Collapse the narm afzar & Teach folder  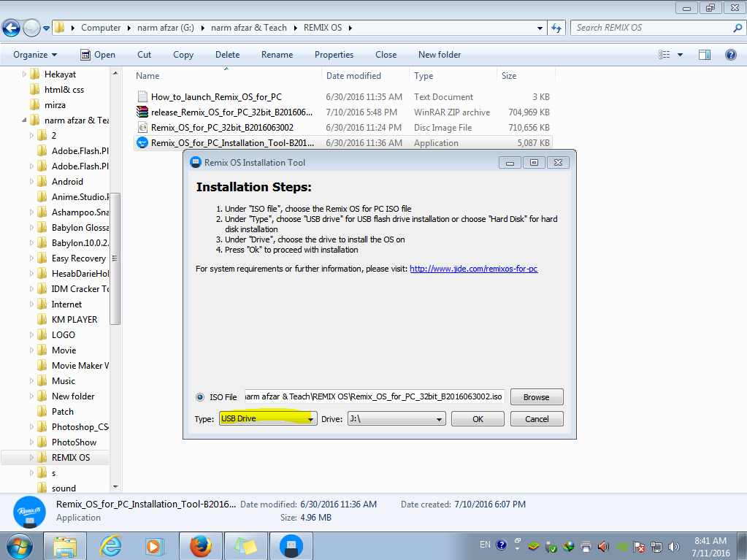point(24,120)
